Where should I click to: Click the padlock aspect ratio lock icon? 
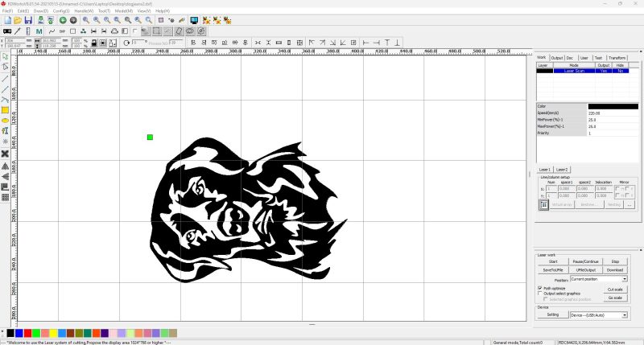[93, 43]
